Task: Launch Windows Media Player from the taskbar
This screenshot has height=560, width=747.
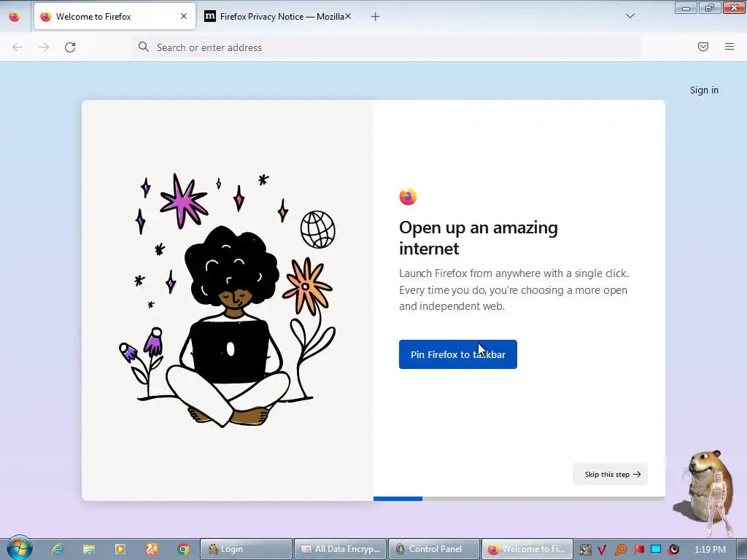Action: pos(120,549)
